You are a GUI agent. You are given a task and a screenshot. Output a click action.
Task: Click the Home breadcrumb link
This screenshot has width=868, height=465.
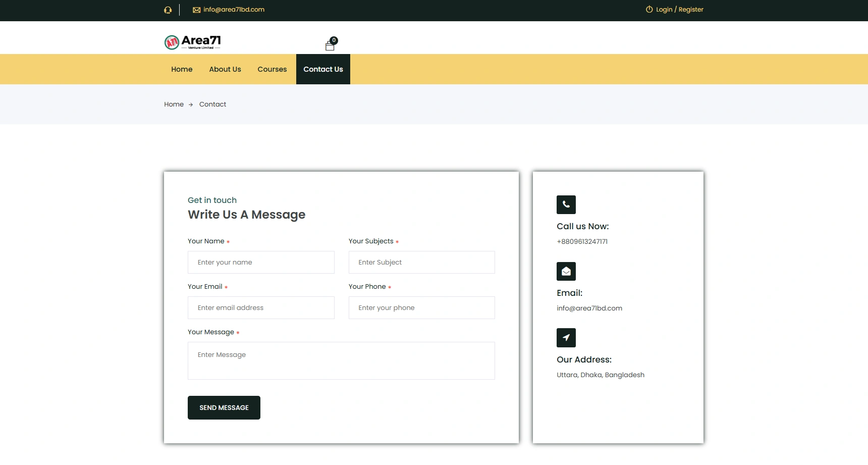174,105
